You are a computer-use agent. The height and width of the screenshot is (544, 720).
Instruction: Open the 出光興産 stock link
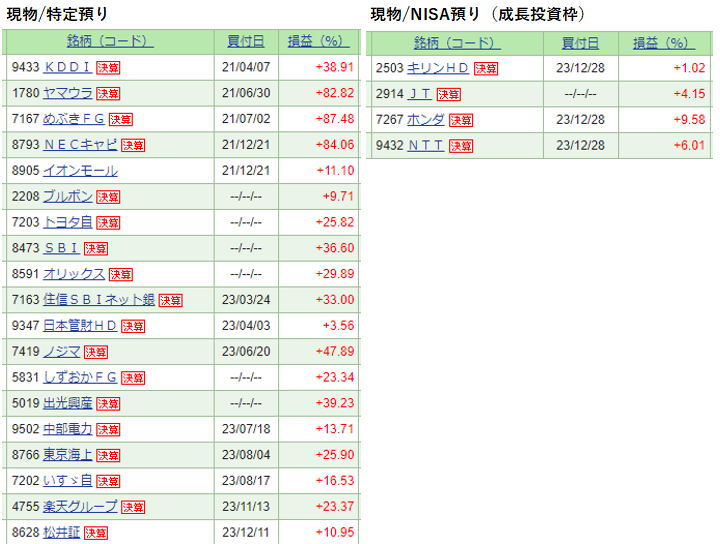(x=68, y=403)
